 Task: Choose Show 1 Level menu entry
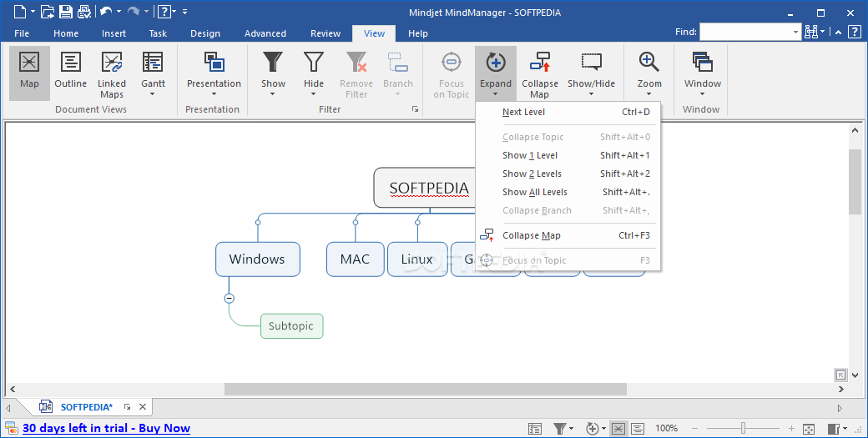tap(568, 155)
